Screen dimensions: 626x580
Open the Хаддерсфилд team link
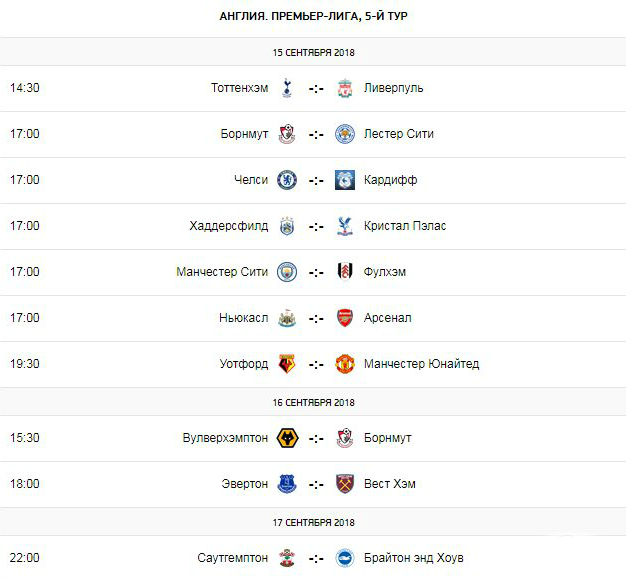(228, 226)
